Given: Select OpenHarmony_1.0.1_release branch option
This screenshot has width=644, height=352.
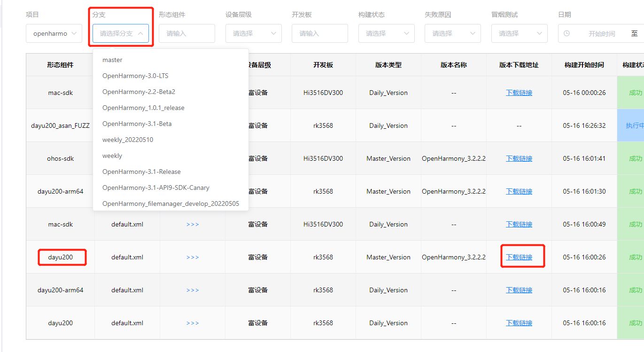Looking at the screenshot, I should 171,108.
